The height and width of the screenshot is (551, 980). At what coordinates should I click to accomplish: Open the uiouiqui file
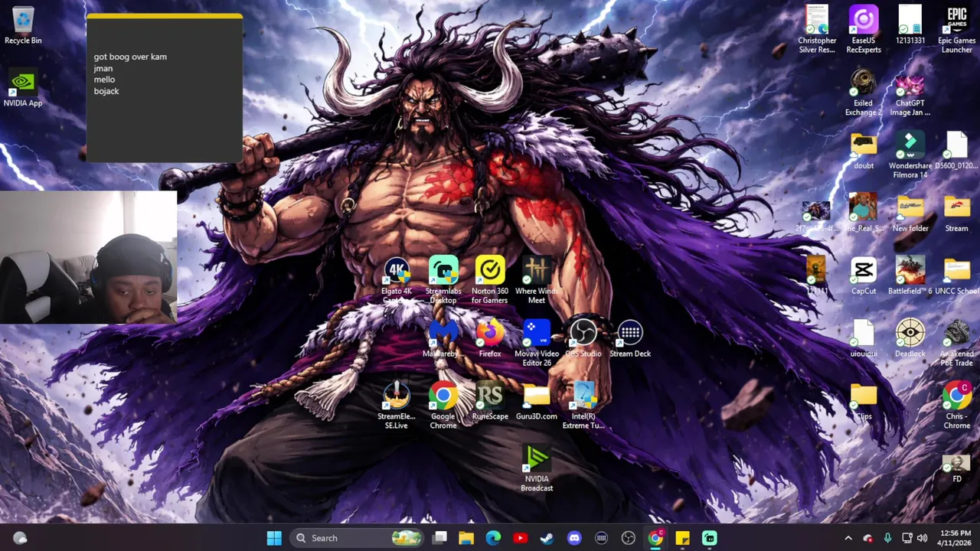tap(864, 339)
